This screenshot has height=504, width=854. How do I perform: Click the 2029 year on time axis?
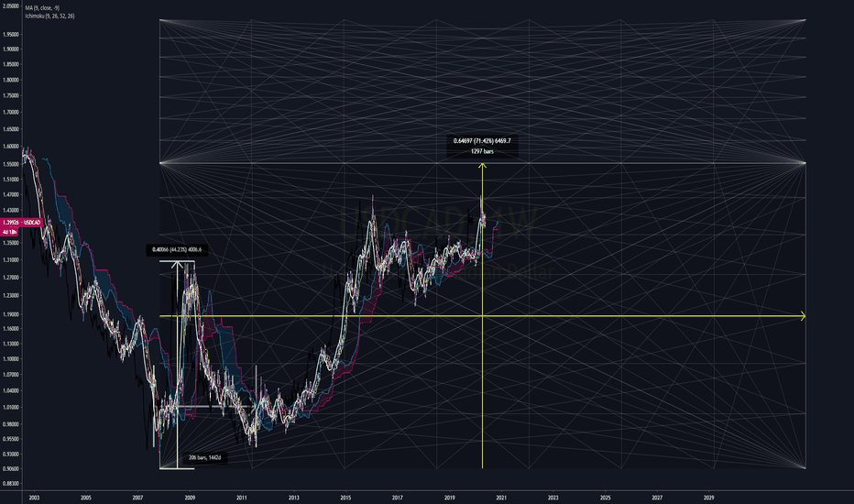pyautogui.click(x=708, y=498)
